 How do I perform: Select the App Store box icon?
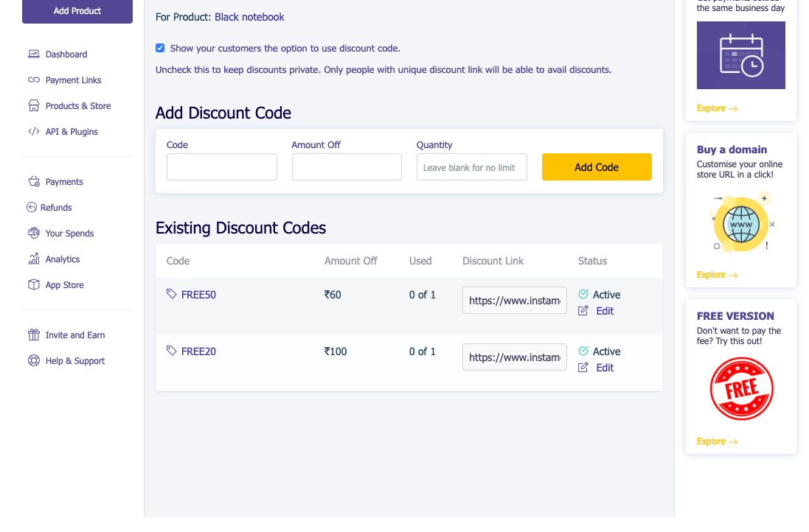[x=33, y=284]
